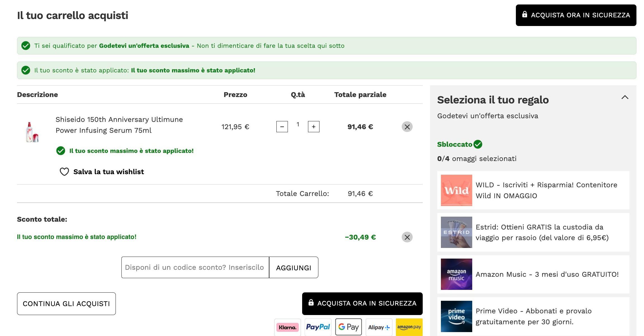Click the lock icon in top checkout button
The width and height of the screenshot is (644, 336).
point(525,14)
